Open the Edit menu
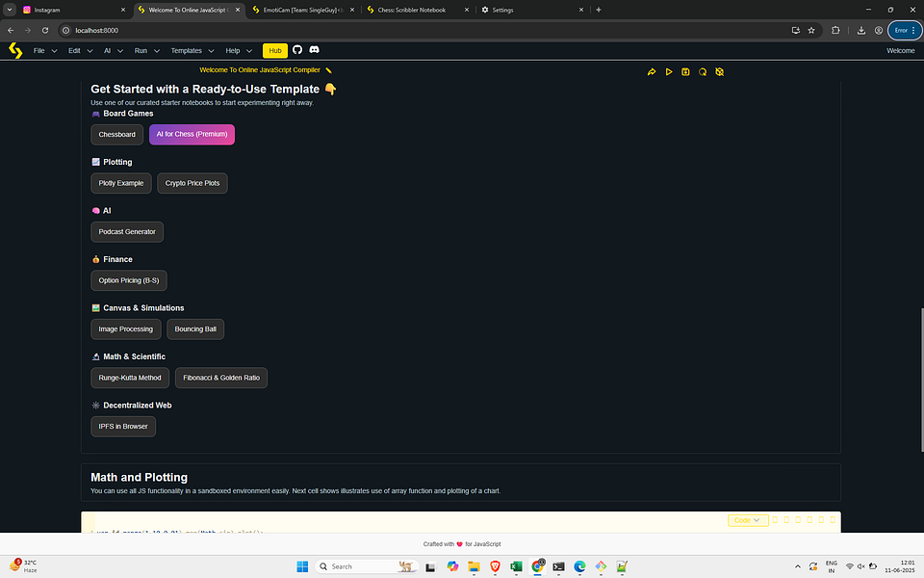 coord(80,51)
